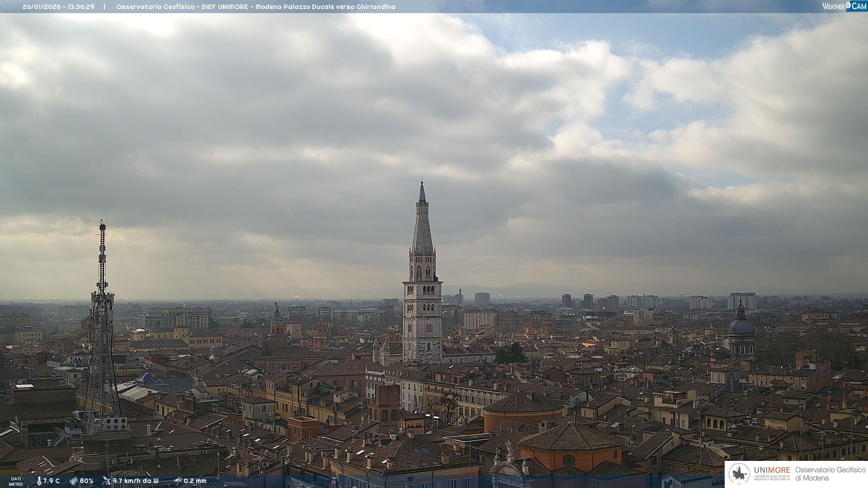
Task: Open the WeatherCam logo link
Action: [844, 6]
